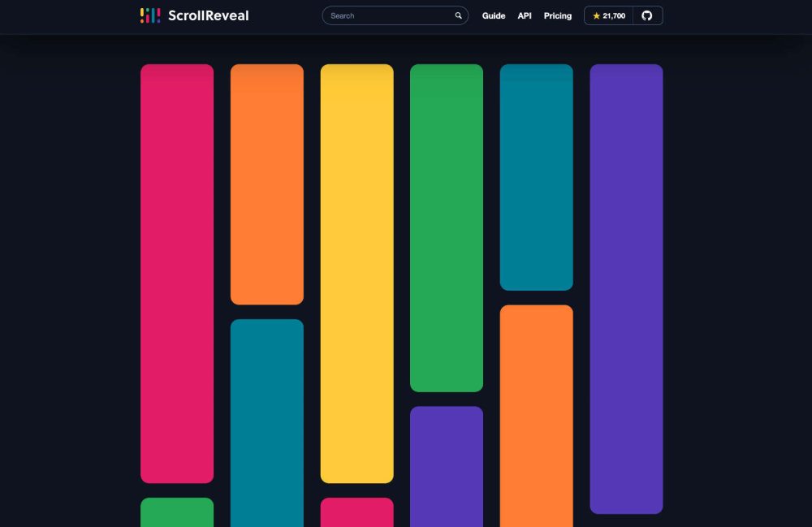This screenshot has width=812, height=527.
Task: Open the Pricing page
Action: point(557,15)
